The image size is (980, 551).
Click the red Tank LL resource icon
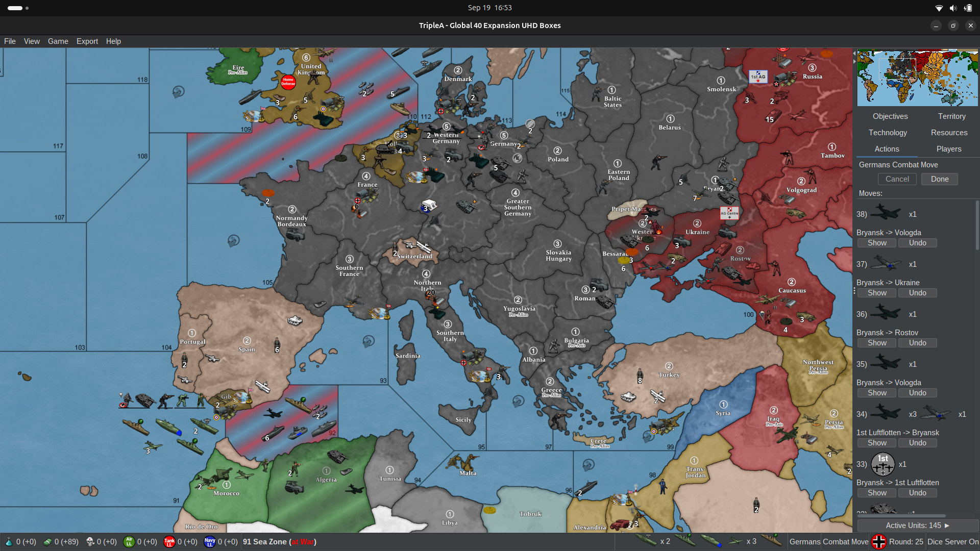[169, 541]
